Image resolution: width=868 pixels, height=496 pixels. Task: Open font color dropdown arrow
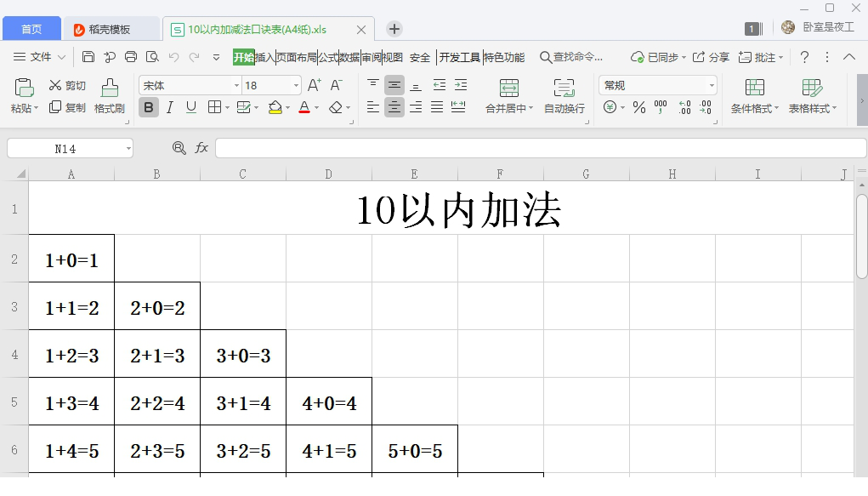(x=316, y=107)
